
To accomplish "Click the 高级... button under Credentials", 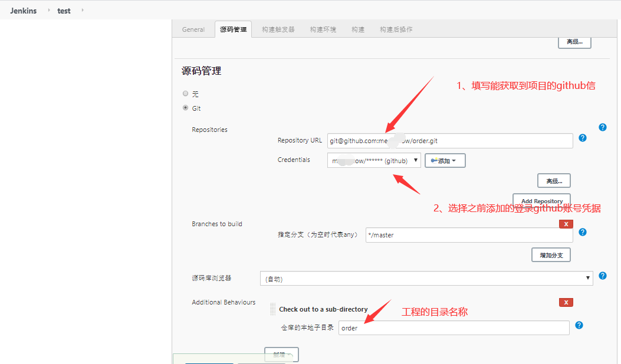I will pyautogui.click(x=554, y=181).
